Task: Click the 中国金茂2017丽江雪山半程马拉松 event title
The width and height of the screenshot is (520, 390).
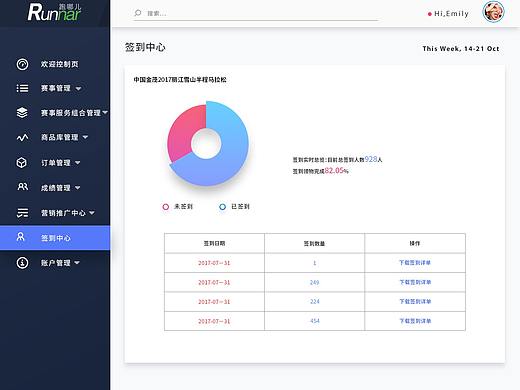Action: click(180, 80)
